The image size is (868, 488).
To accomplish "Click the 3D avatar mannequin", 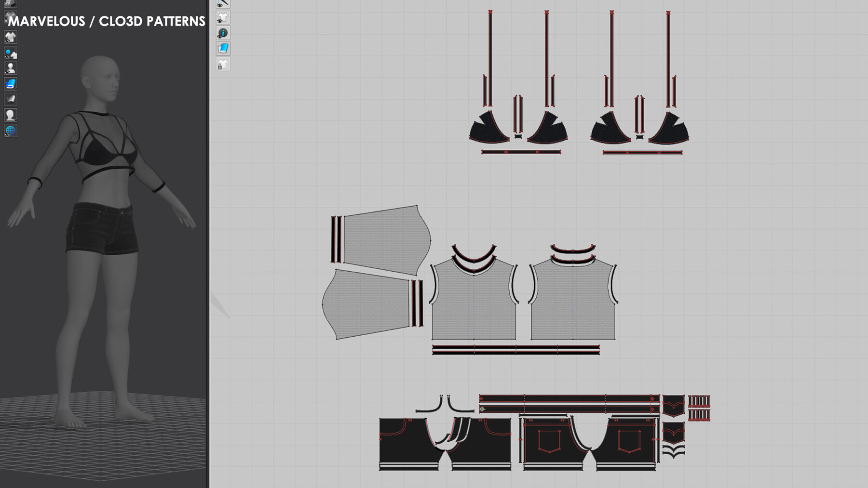I will click(104, 193).
